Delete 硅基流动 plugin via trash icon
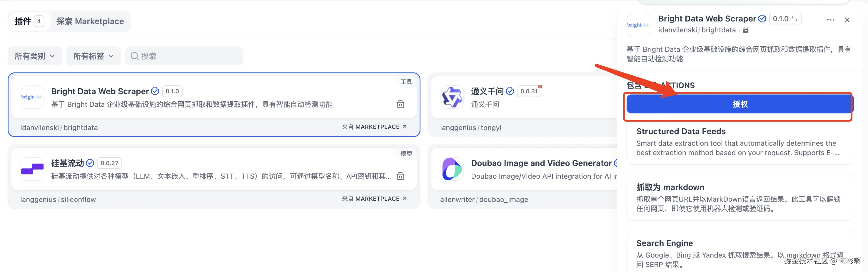Viewport: 868px width, 272px height. pyautogui.click(x=400, y=176)
